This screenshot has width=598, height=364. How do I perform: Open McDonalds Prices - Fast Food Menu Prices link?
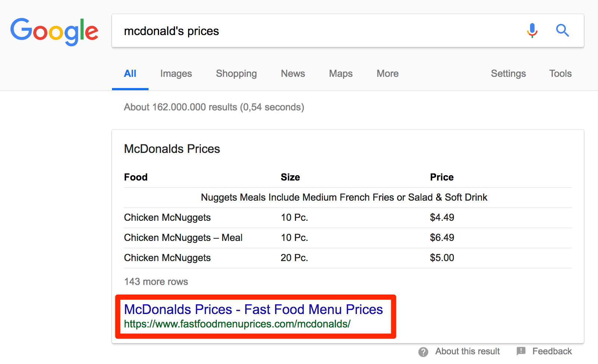pyautogui.click(x=253, y=310)
